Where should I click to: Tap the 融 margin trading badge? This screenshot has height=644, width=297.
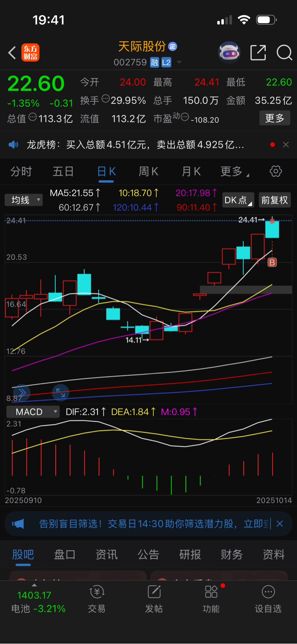155,62
